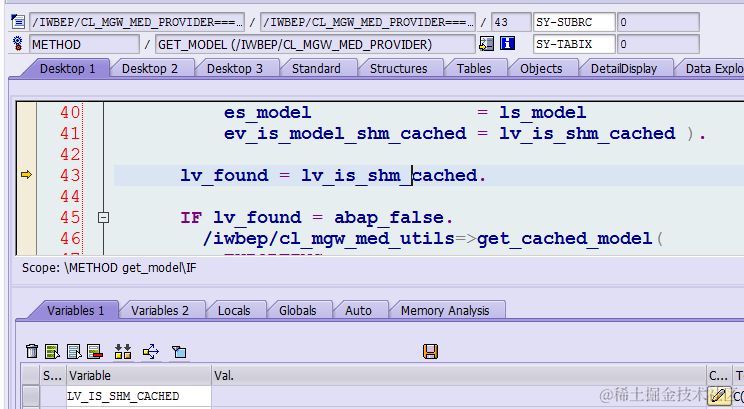Click the orange save layout disk icon
The width and height of the screenshot is (744, 409).
(430, 351)
